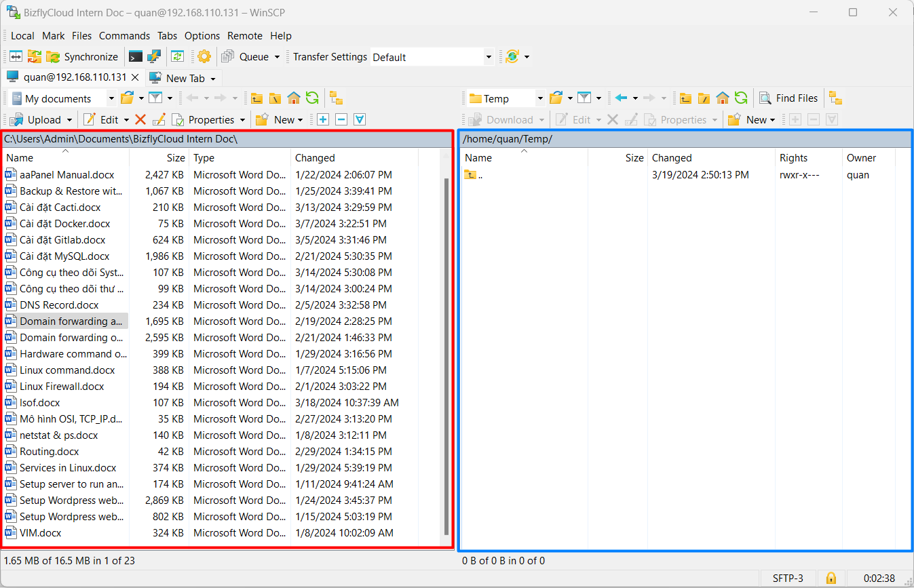Click the Filter icon in local panel
The image size is (914, 588).
(x=155, y=98)
